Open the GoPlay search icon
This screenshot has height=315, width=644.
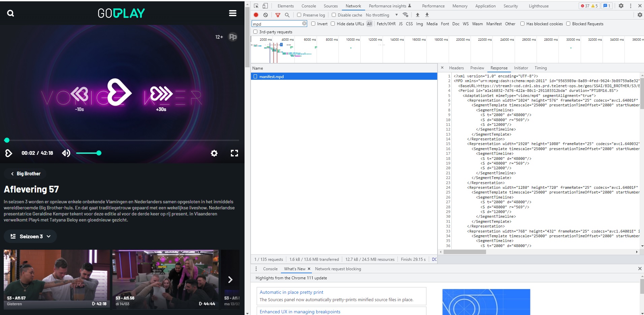click(10, 13)
